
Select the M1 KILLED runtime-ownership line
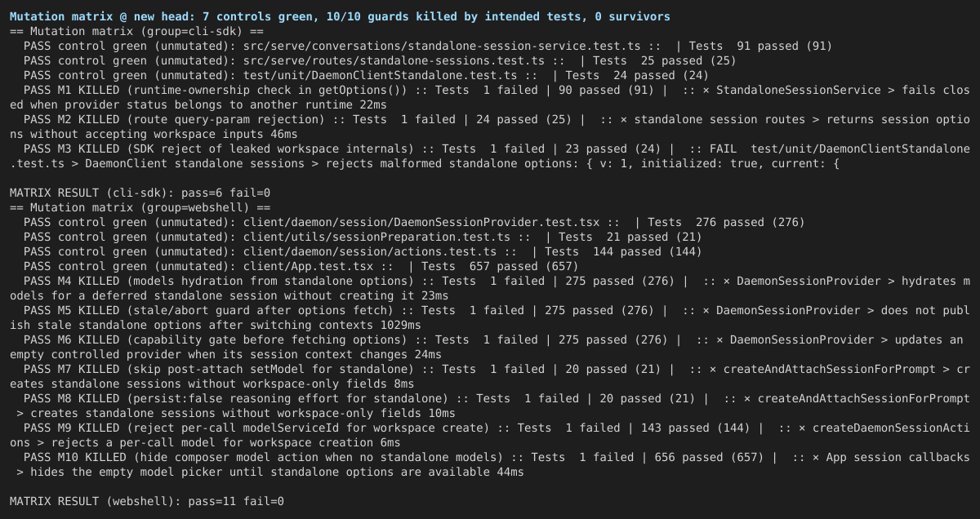click(490, 97)
